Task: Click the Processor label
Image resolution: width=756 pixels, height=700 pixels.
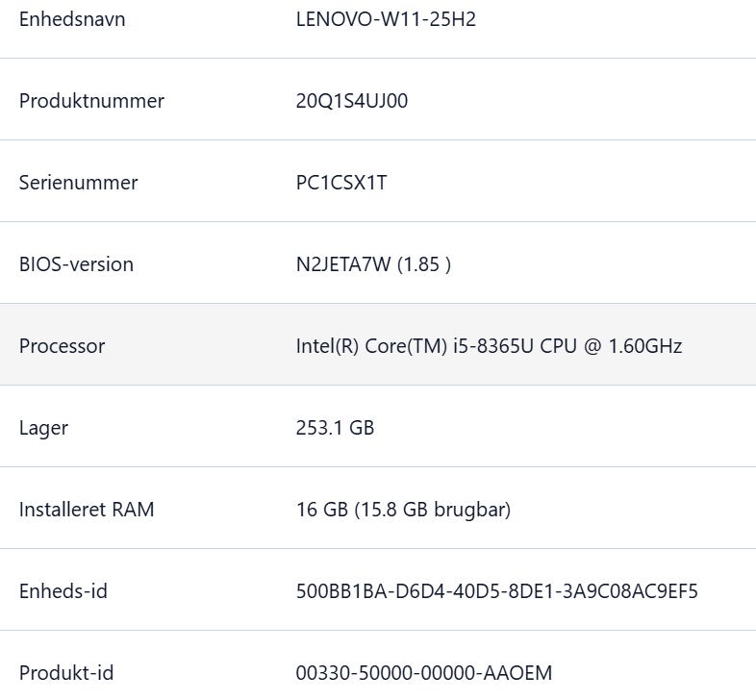Action: (62, 346)
